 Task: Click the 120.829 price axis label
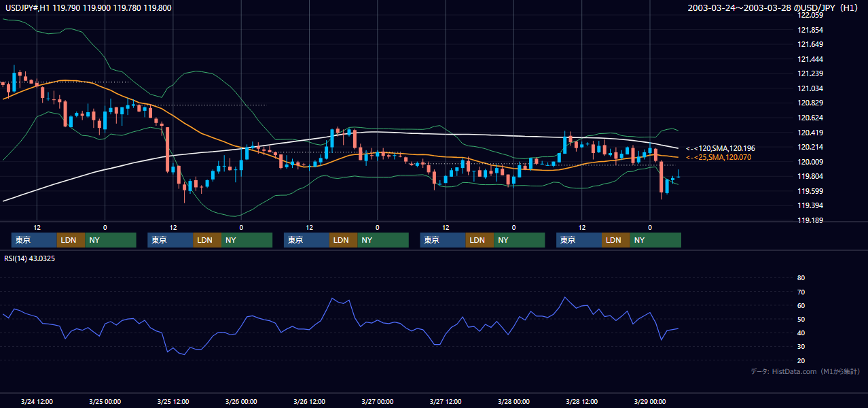(810, 103)
